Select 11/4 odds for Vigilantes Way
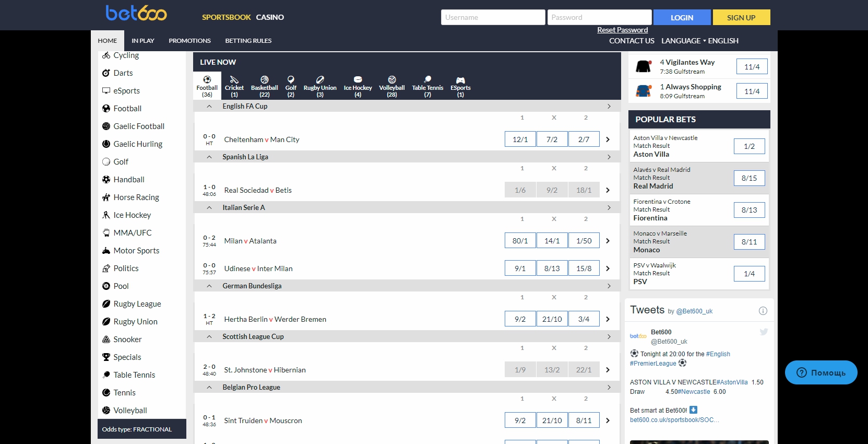 coord(752,67)
